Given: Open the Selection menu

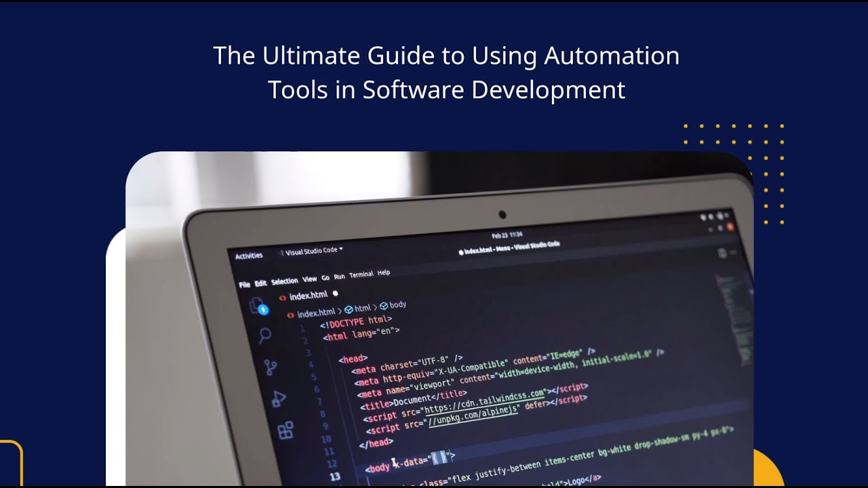Looking at the screenshot, I should pyautogui.click(x=285, y=281).
